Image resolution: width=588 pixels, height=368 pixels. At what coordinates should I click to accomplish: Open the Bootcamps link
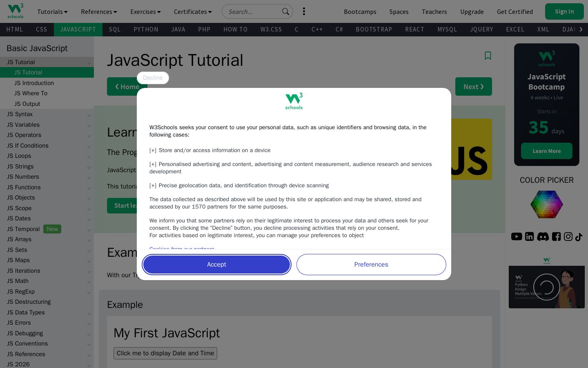click(x=360, y=11)
